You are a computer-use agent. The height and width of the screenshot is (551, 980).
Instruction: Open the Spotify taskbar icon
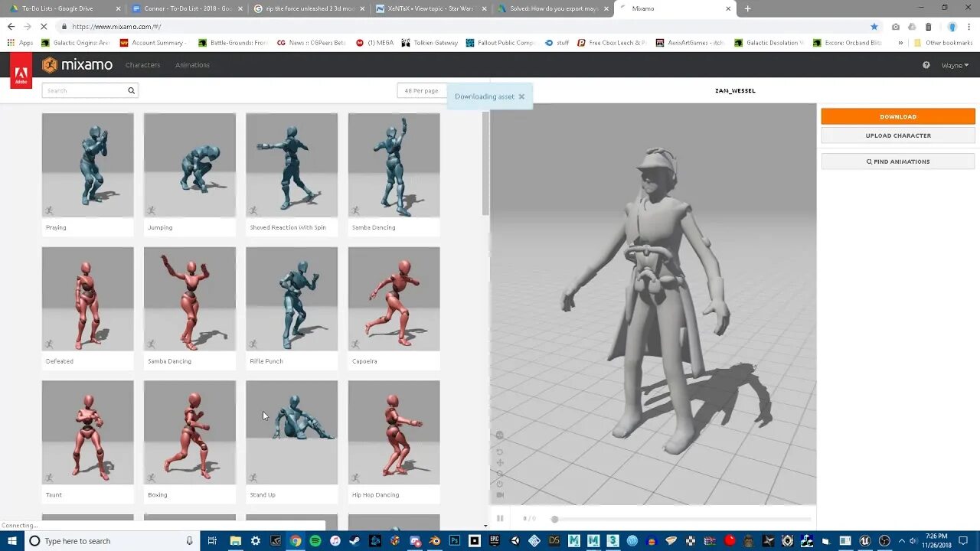(x=315, y=541)
